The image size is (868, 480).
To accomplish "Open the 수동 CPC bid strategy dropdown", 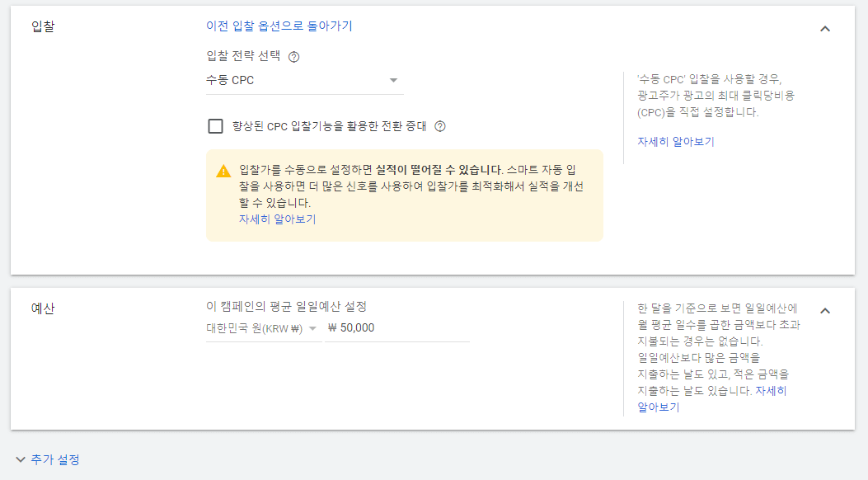I will (x=305, y=80).
